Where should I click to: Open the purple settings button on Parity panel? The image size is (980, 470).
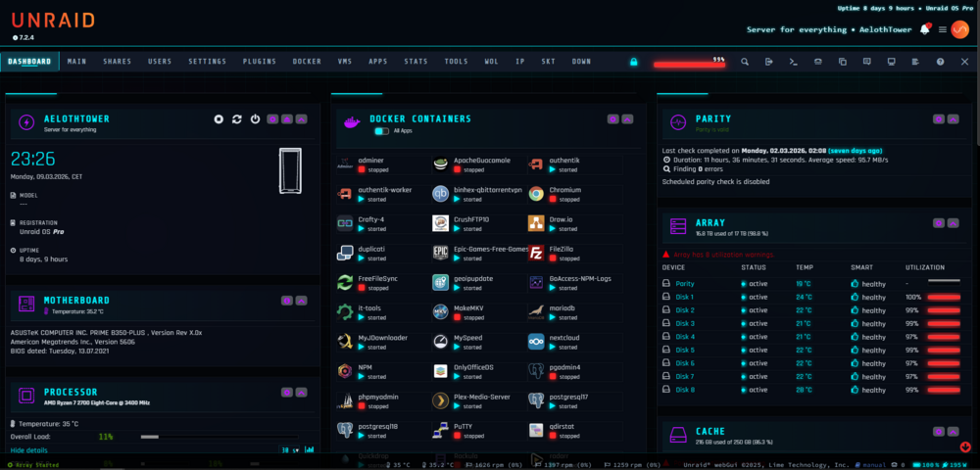click(x=938, y=119)
